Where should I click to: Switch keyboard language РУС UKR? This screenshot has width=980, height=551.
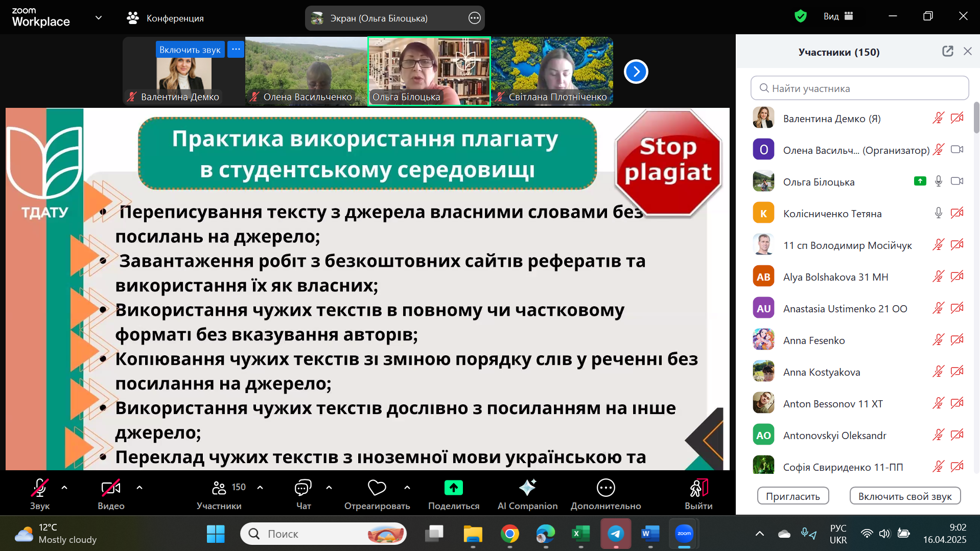pos(838,534)
